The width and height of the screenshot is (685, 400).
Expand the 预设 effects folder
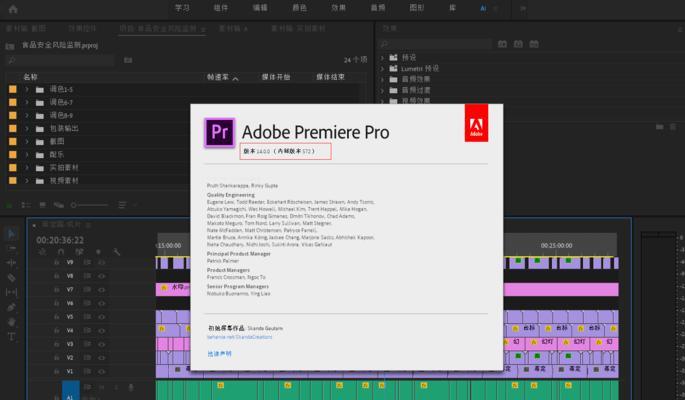pyautogui.click(x=382, y=57)
